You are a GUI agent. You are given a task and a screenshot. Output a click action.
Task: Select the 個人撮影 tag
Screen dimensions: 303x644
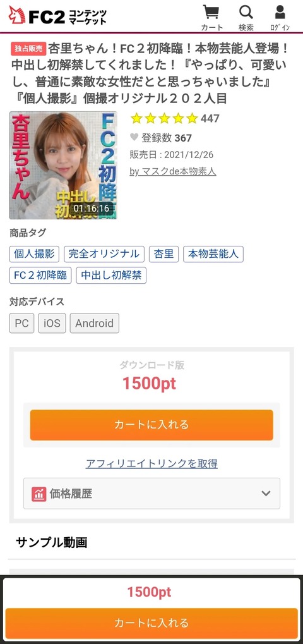[34, 254]
